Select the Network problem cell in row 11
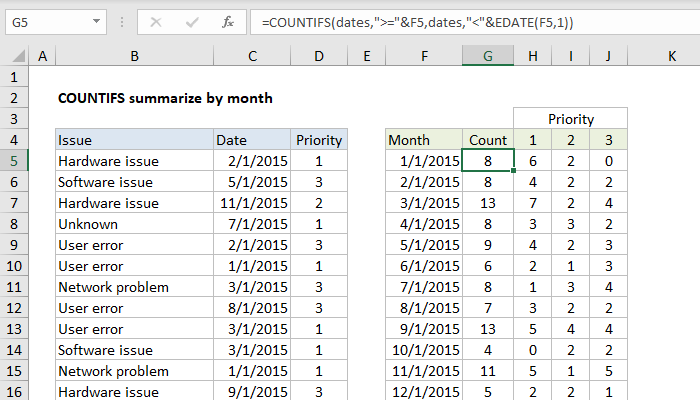Screen dimensions: 700x400 (x=133, y=287)
